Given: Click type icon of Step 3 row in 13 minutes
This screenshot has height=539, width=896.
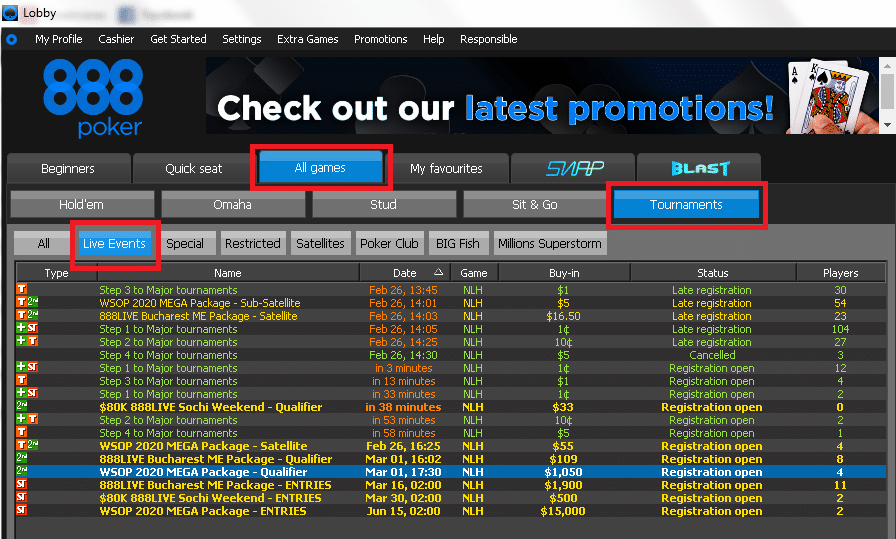Looking at the screenshot, I should point(22,380).
